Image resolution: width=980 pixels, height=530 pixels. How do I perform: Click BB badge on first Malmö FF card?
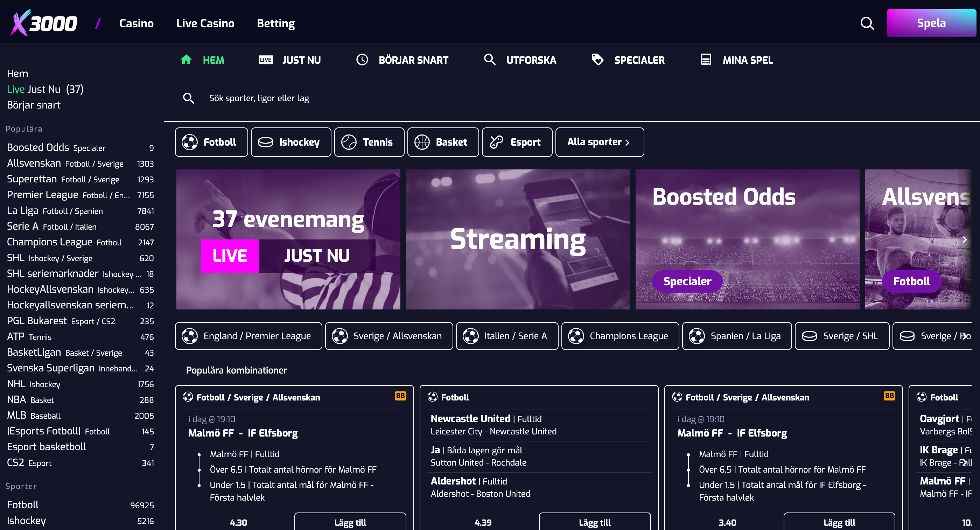(x=400, y=396)
